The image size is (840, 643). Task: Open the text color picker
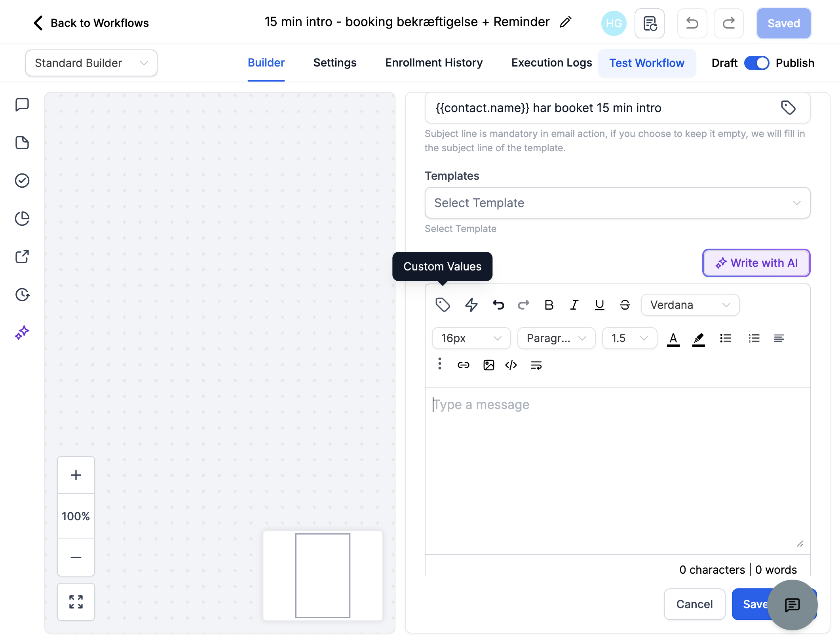pos(673,339)
